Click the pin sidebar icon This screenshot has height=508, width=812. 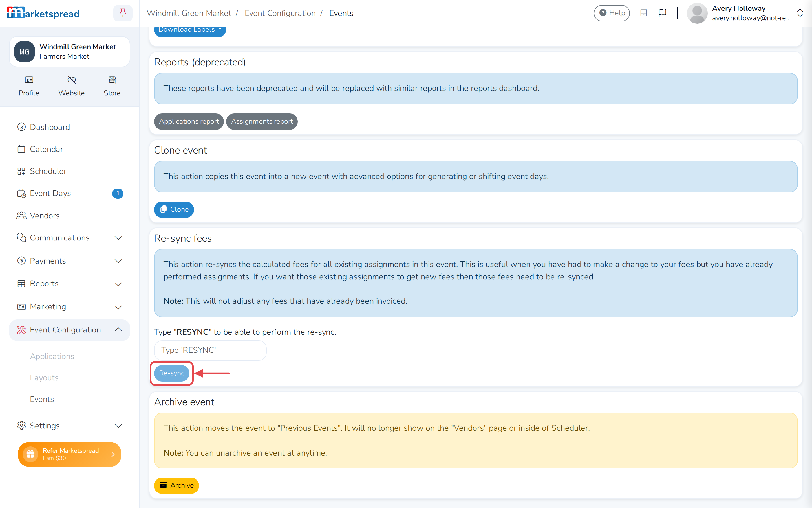tap(123, 13)
